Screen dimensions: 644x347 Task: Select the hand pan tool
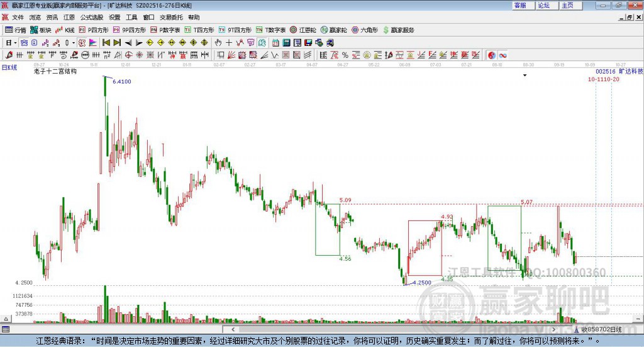218,43
